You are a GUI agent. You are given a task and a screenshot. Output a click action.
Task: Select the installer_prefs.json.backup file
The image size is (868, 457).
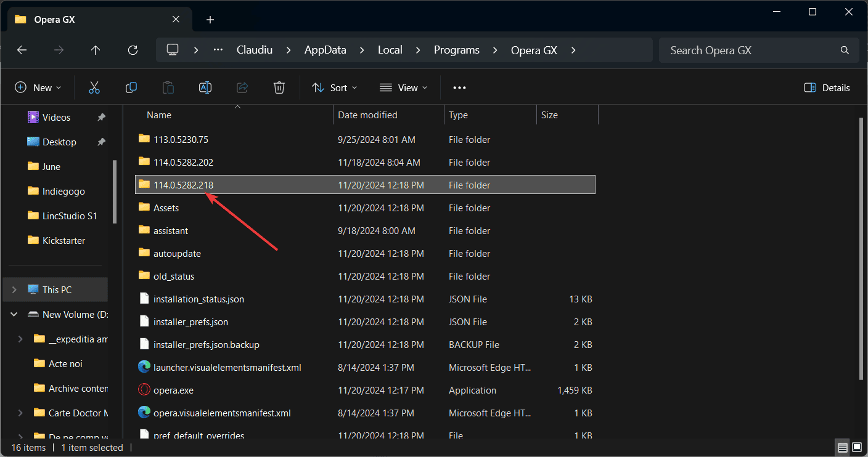(x=365, y=345)
